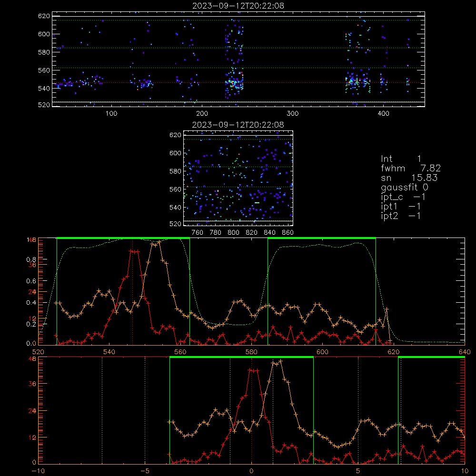
Task: Click y-axis label 0.2 on profile plot
Action: tap(31, 324)
